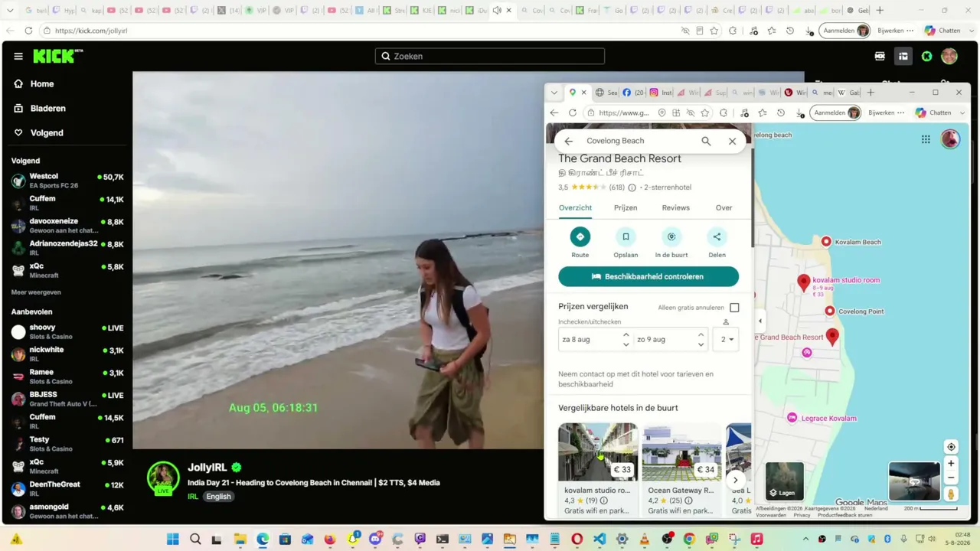Click Chatten Copilot button in Kick browser
This screenshot has width=980, height=551.
[942, 31]
